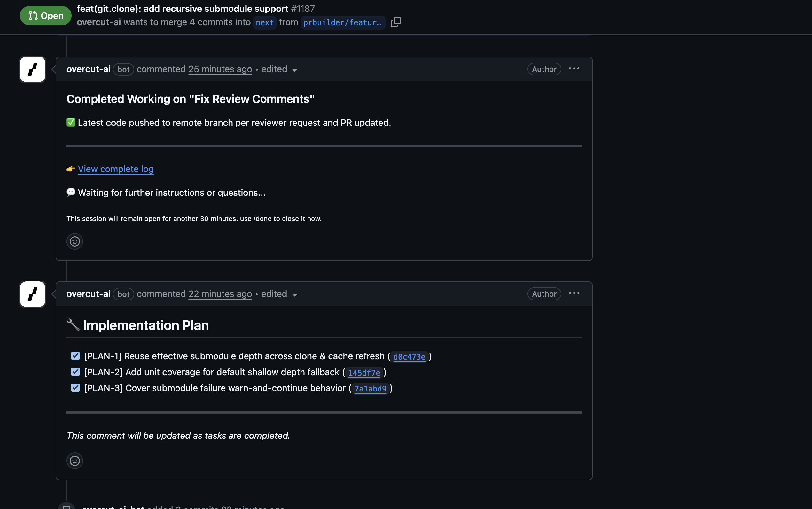This screenshot has height=509, width=812.
Task: Add reaction to Implementation Plan comment
Action: click(x=74, y=460)
